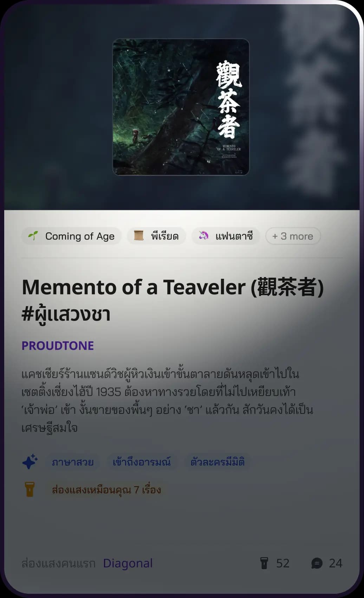Open the novel cover thumbnail

(x=181, y=107)
